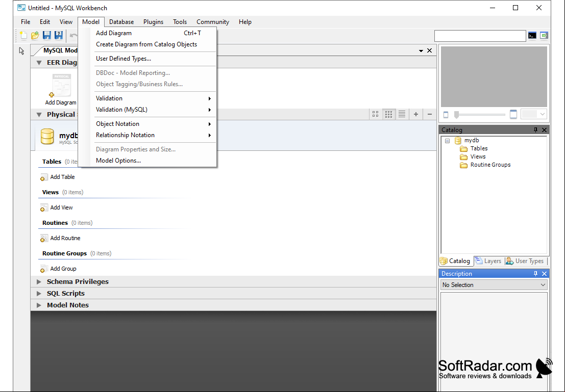The image size is (565, 392).
Task: Collapse the Physical Schemata section
Action: point(39,115)
